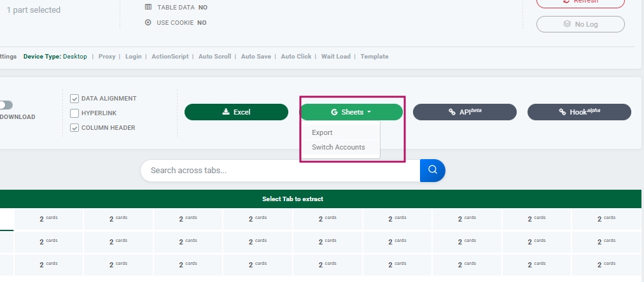Focus the Search across tabs field

[x=280, y=171]
